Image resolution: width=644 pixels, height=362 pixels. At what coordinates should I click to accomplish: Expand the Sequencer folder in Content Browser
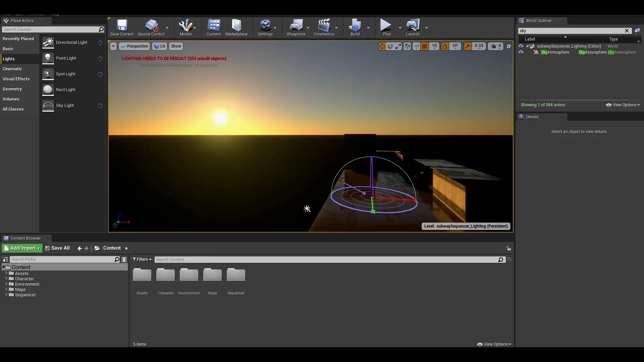(6, 294)
